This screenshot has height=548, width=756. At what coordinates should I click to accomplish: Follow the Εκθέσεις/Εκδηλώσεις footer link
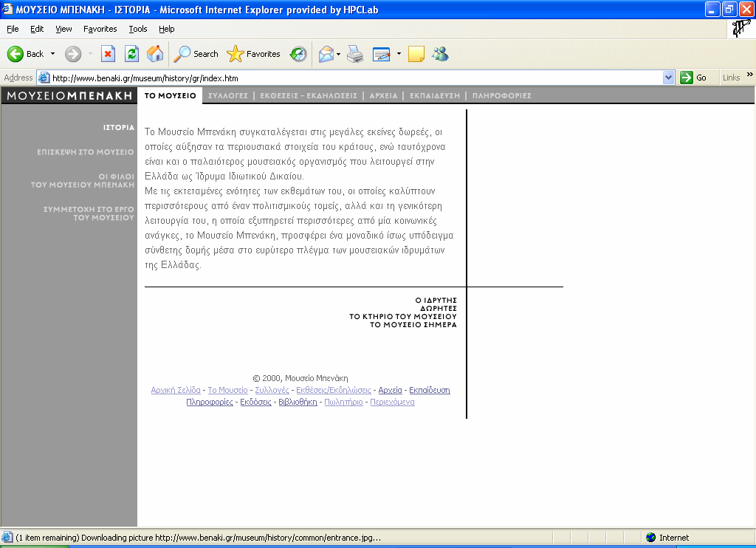pyautogui.click(x=333, y=390)
